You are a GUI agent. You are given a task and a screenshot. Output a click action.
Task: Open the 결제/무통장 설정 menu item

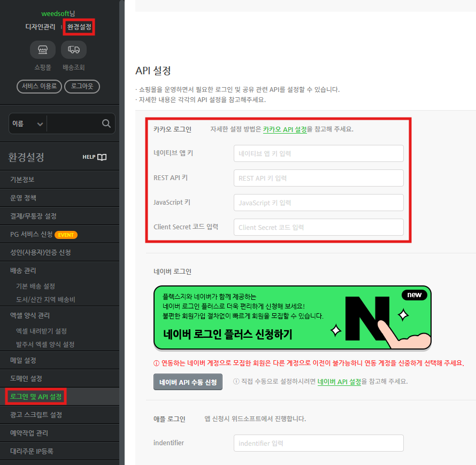59,216
